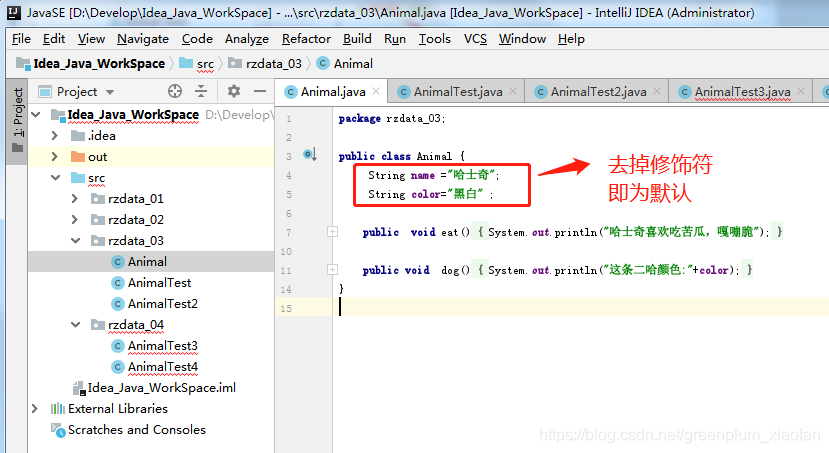The height and width of the screenshot is (453, 829).
Task: Click src in the breadcrumb
Action: click(x=205, y=64)
